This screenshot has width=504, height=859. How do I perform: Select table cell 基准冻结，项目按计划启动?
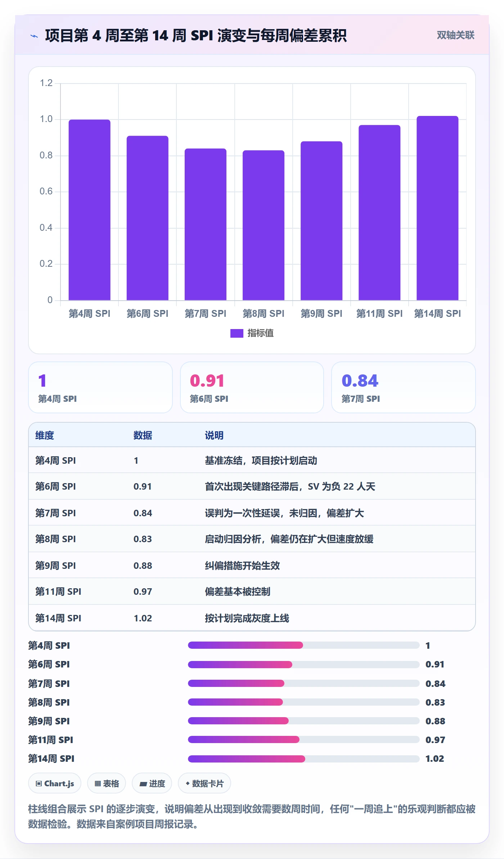261,460
